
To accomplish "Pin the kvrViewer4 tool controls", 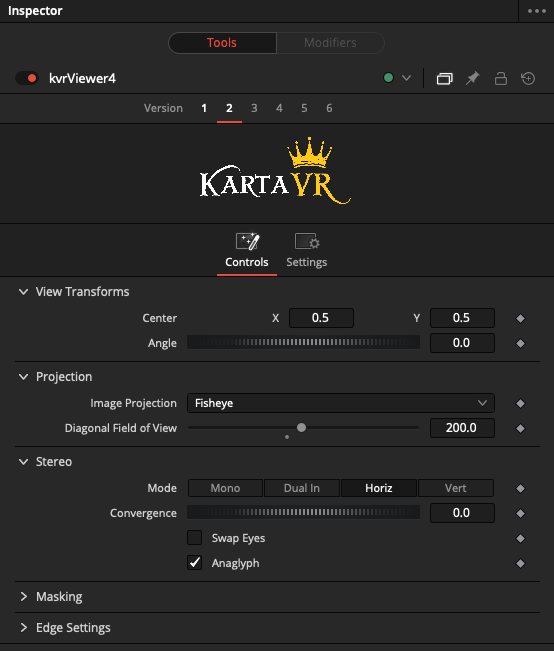I will coord(473,78).
